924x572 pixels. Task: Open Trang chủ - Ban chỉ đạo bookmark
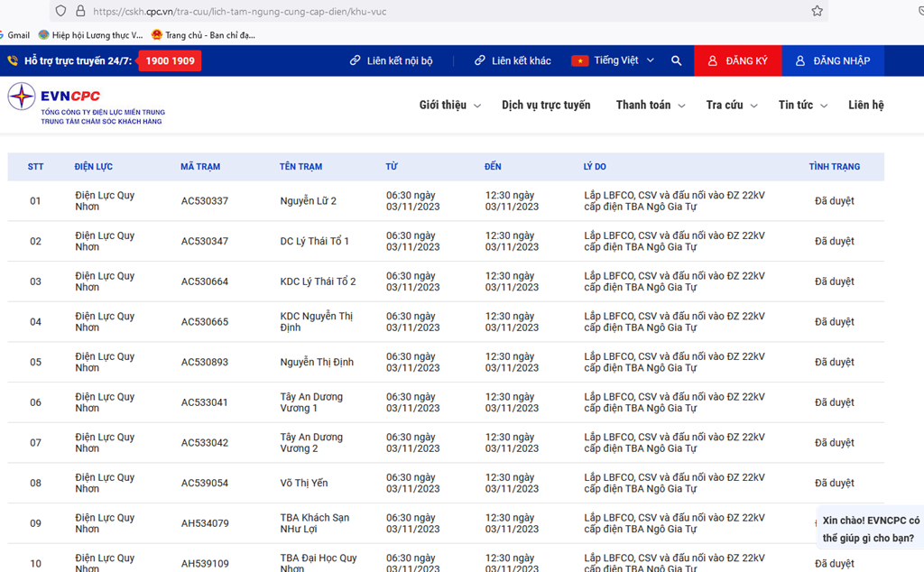[x=203, y=35]
